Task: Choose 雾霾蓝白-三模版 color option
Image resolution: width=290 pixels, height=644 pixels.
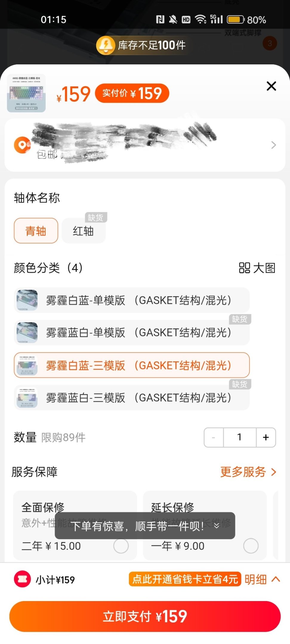Action: [x=132, y=398]
